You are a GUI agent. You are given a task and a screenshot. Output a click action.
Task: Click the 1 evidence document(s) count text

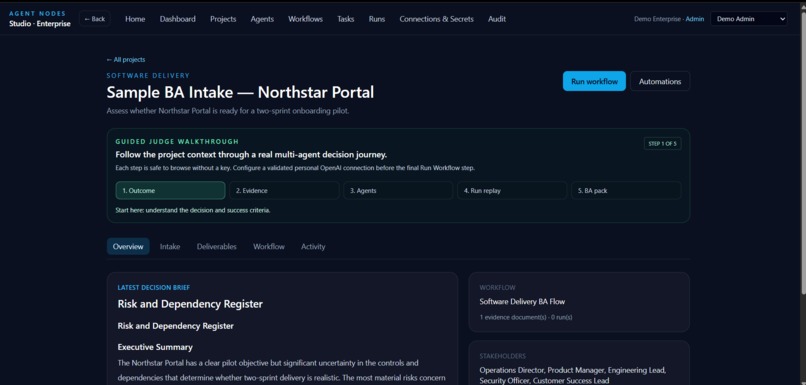pos(526,317)
